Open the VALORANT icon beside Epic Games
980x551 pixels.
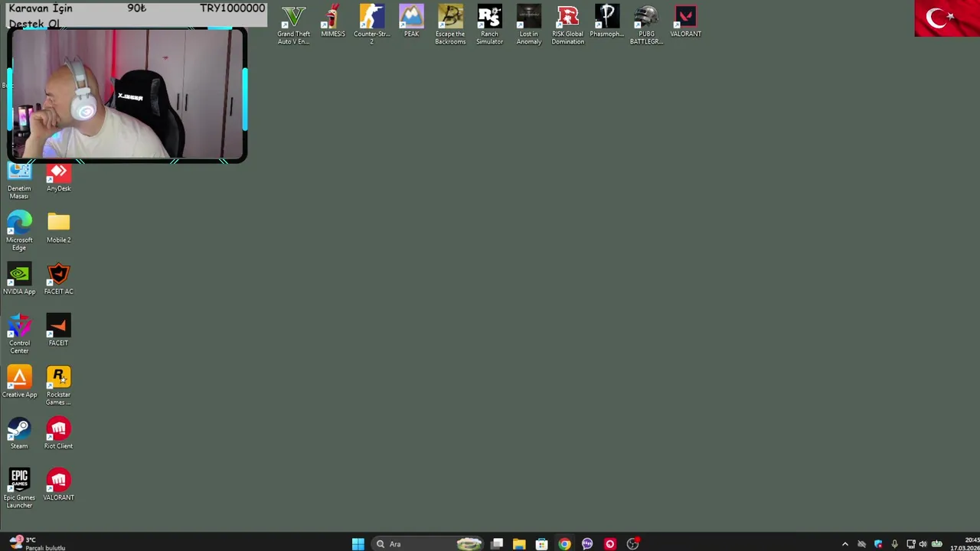(58, 484)
